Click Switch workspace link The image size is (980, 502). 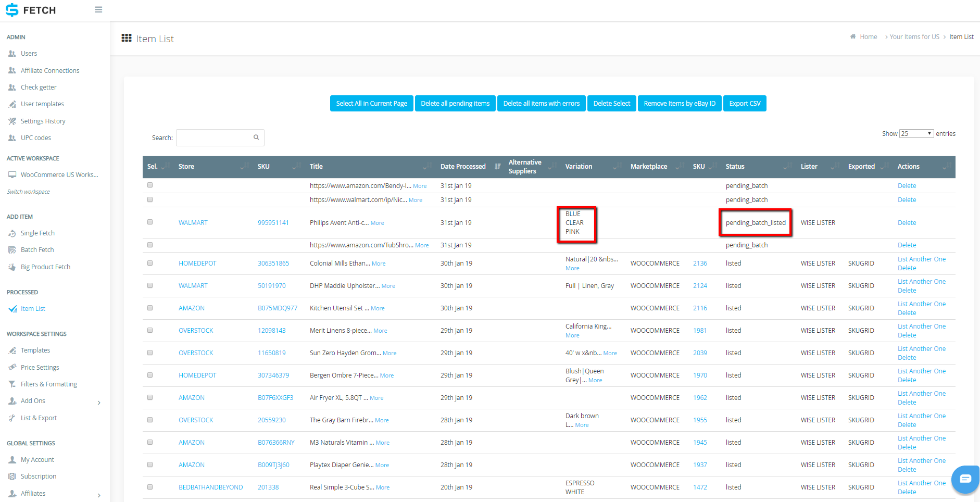click(28, 192)
